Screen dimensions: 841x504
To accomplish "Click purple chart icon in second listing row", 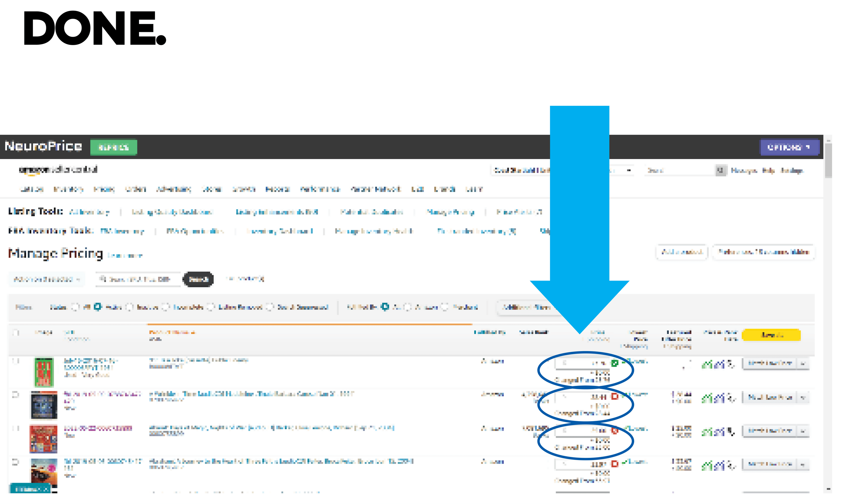I will [x=719, y=398].
